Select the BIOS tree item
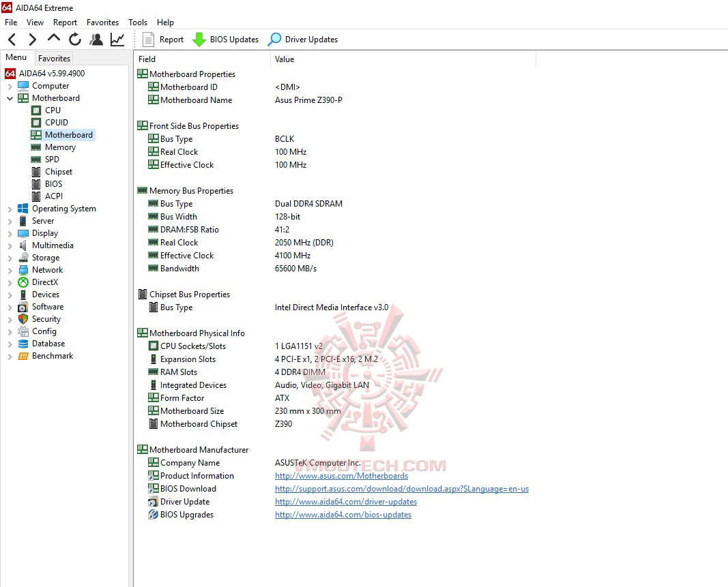Screen dimensions: 728x587 (53, 184)
